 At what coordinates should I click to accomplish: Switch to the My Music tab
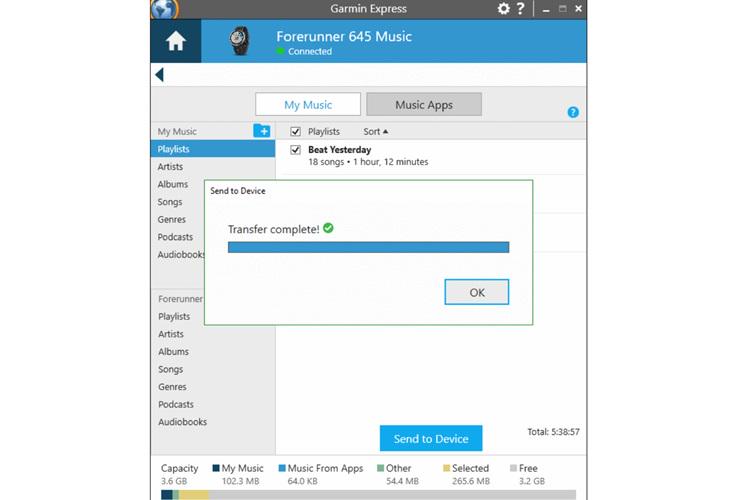(308, 104)
